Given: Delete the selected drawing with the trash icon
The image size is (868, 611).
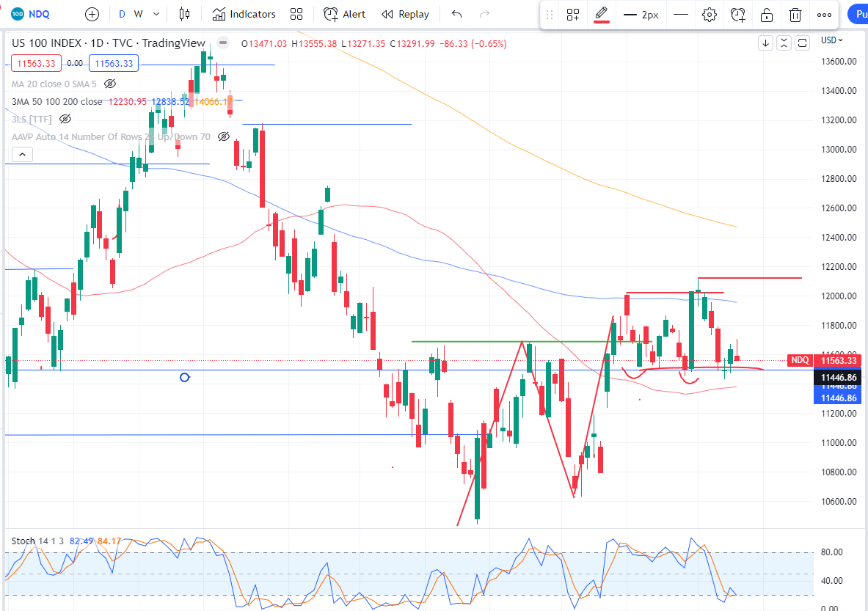Looking at the screenshot, I should point(795,15).
